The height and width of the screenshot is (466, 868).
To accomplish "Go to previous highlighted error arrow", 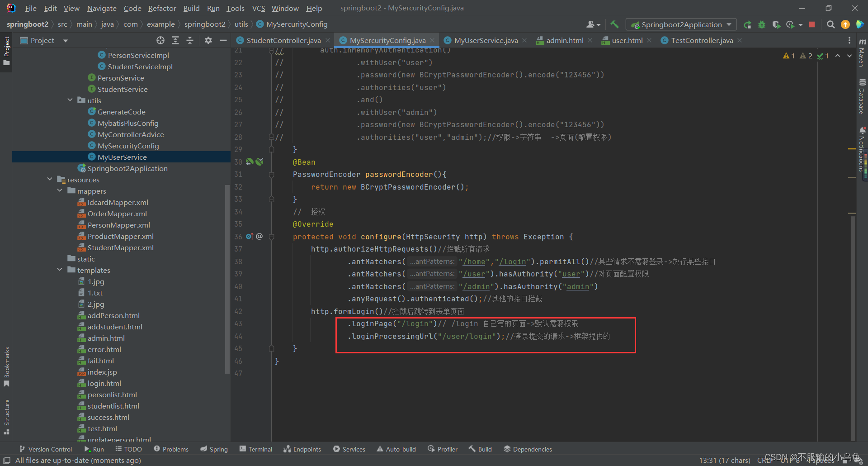I will pos(838,56).
